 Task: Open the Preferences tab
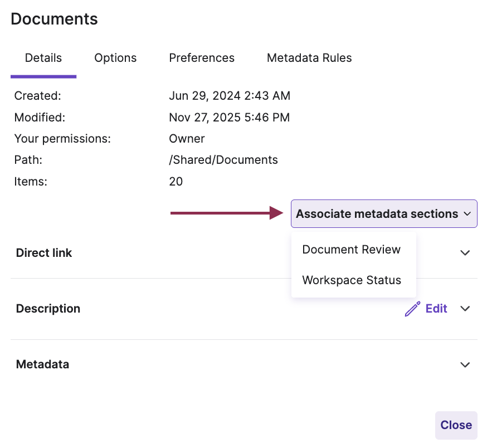point(202,58)
